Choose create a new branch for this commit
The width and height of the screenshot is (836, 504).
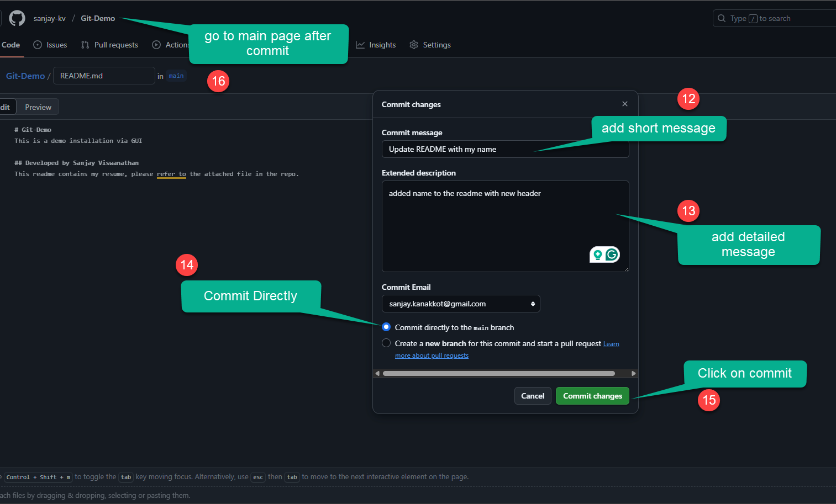tap(386, 343)
